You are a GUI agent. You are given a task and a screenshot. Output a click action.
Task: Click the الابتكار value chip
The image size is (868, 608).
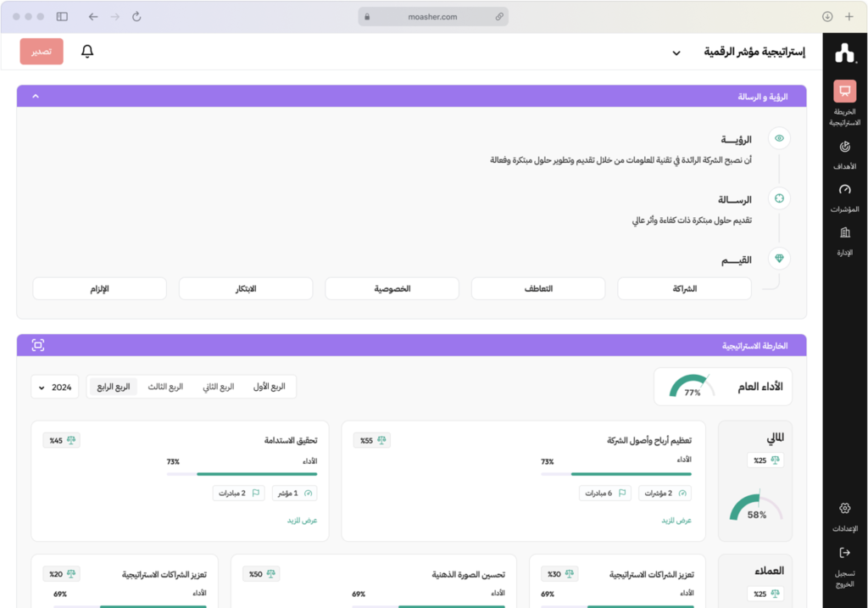246,288
